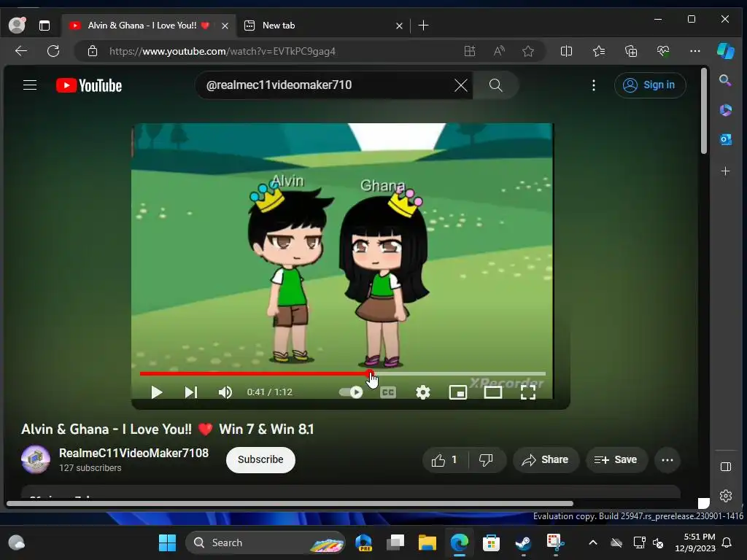This screenshot has height=560, width=747.
Task: Open video player settings gear
Action: click(423, 392)
